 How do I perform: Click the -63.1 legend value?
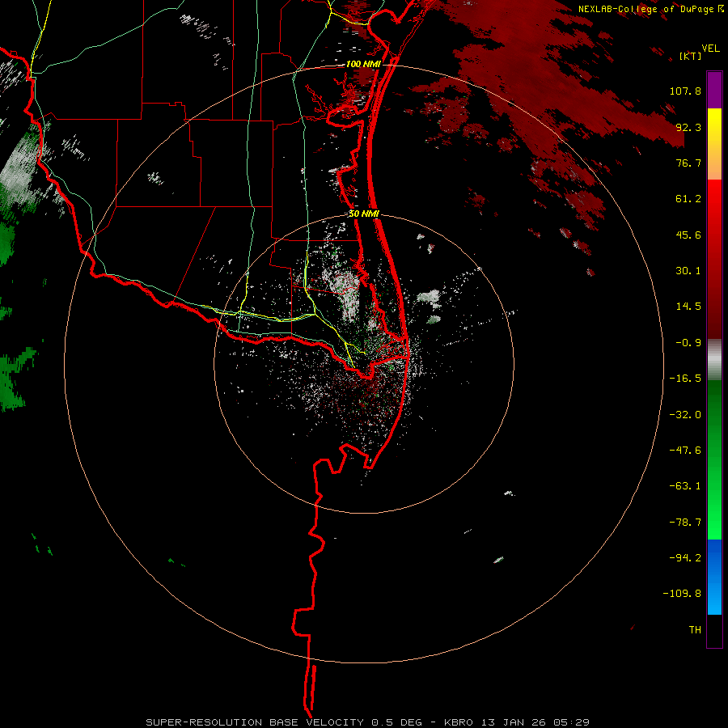tap(685, 486)
